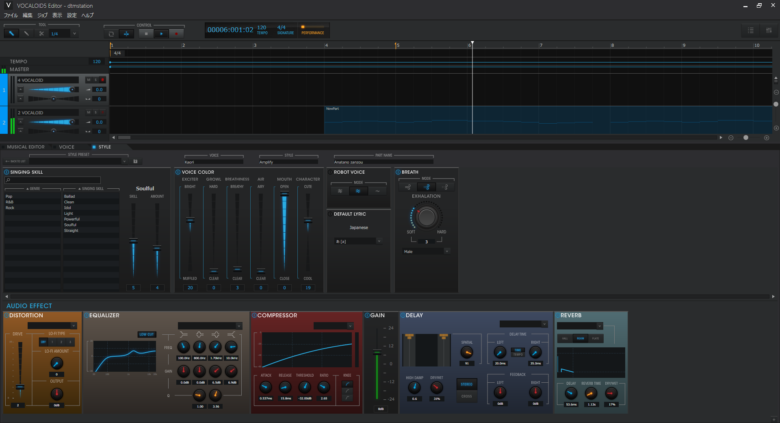This screenshot has width=780, height=423.
Task: Open the Distortion preset dropdown
Action: 52,325
